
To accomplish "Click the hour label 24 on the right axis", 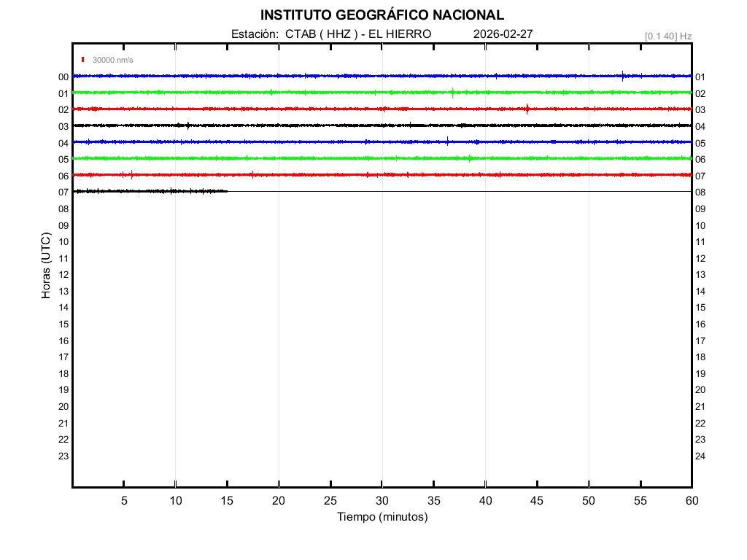I will [700, 456].
